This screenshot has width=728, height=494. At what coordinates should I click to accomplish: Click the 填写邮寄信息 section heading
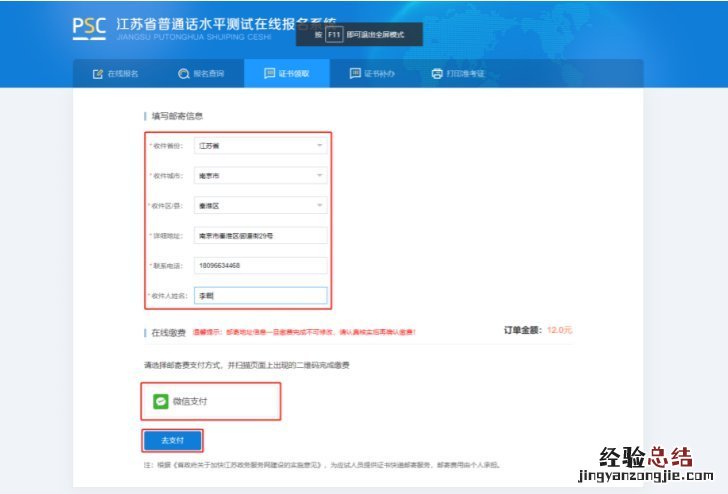pyautogui.click(x=177, y=116)
